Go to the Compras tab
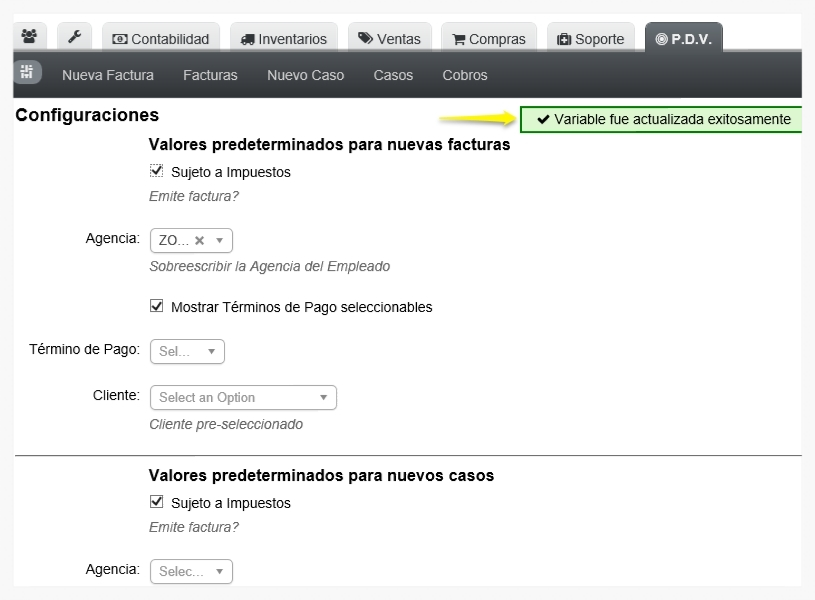 (489, 38)
